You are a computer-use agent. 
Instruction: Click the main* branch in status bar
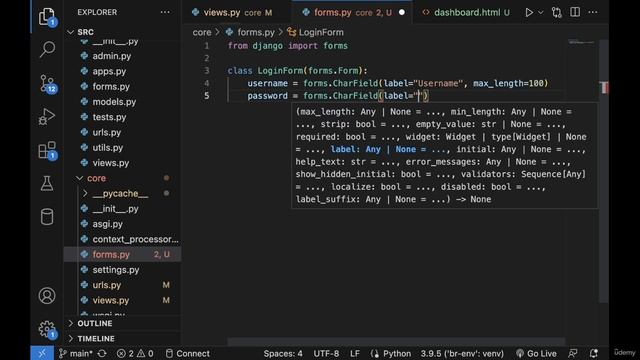pyautogui.click(x=76, y=353)
